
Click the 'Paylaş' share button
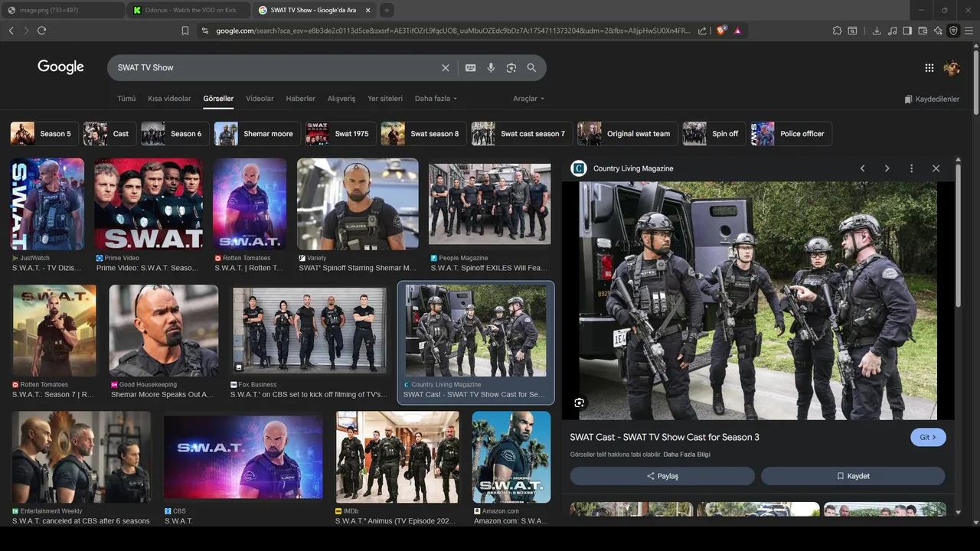point(662,476)
